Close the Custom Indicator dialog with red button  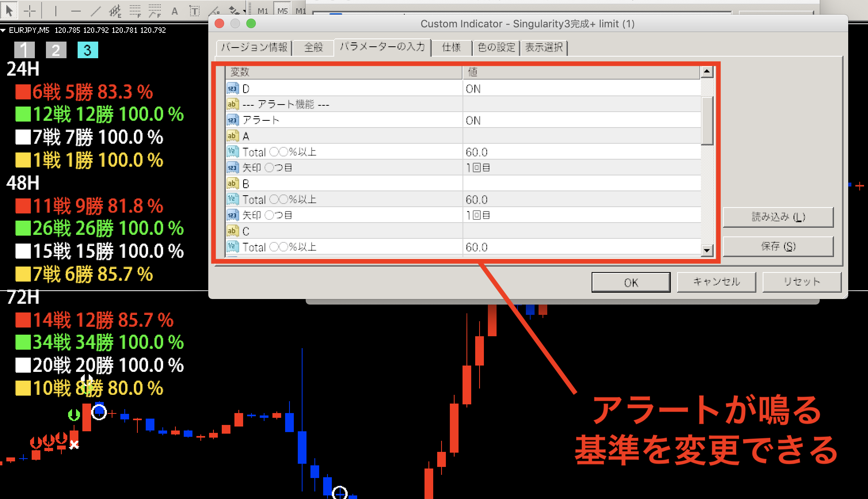tap(219, 24)
